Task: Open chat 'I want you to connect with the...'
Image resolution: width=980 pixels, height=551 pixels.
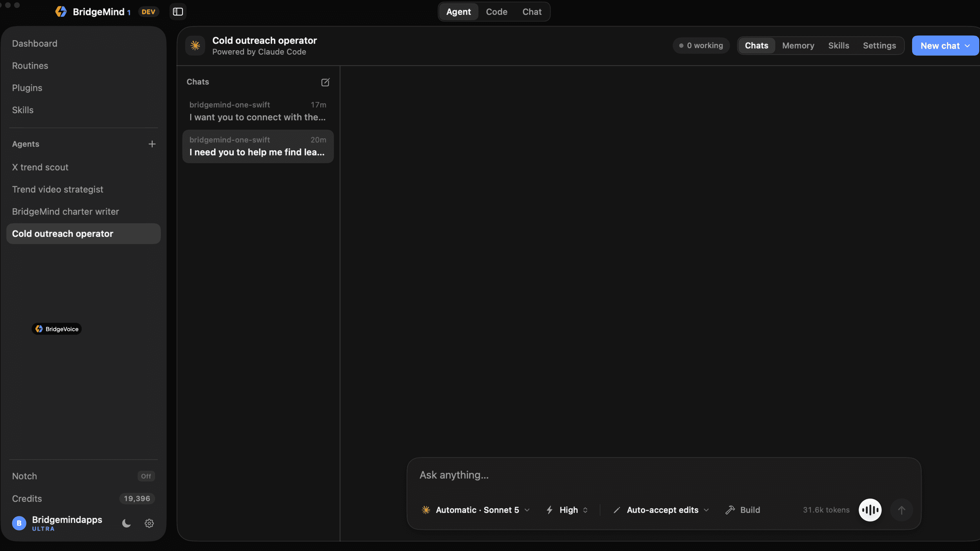Action: pyautogui.click(x=258, y=111)
